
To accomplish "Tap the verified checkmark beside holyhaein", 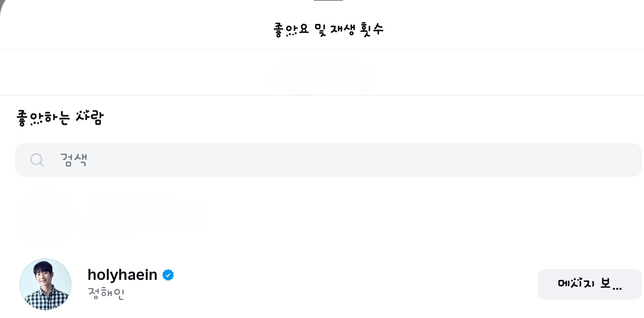I will click(168, 275).
